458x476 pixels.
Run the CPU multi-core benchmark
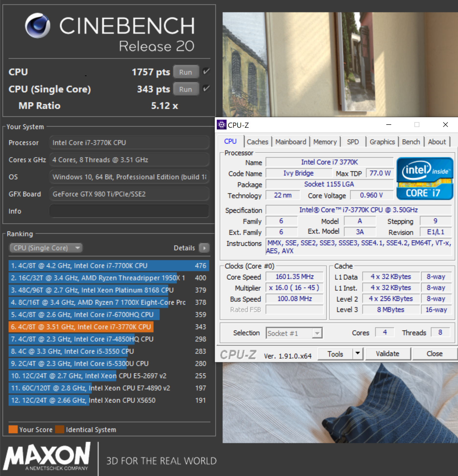pos(186,72)
